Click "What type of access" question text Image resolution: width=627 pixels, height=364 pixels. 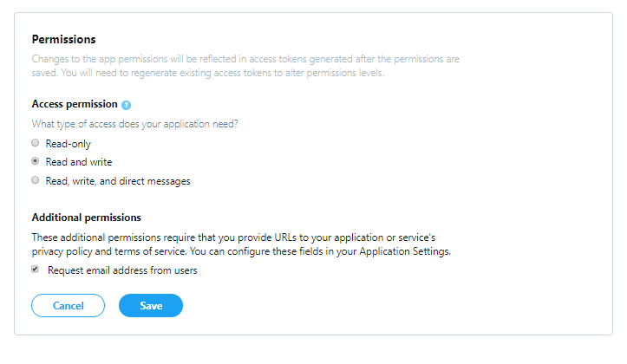click(x=134, y=124)
